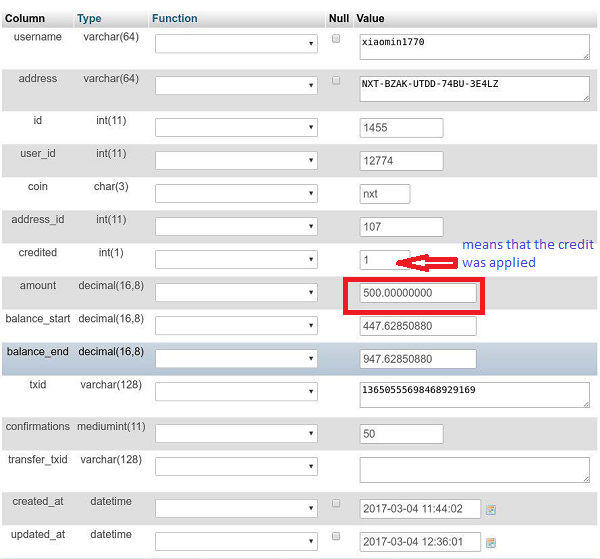Viewport: 600px width, 559px height.
Task: Open the Function dropdown for username
Action: pos(236,44)
